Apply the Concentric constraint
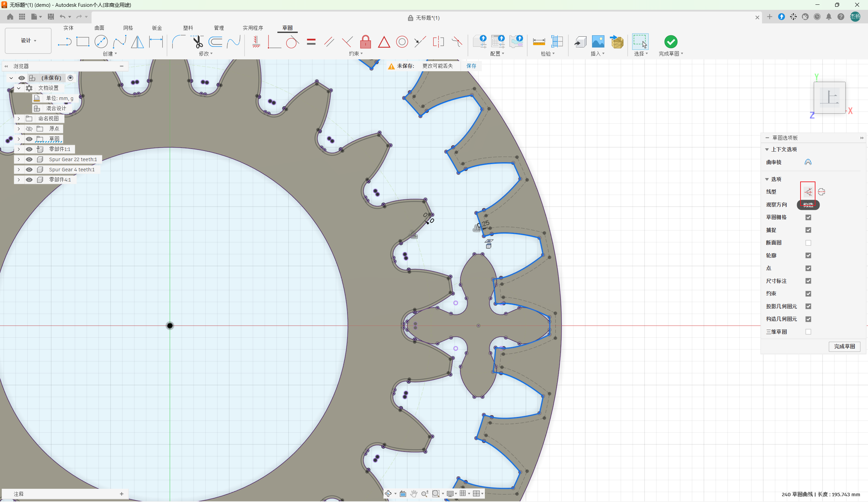 pos(402,42)
